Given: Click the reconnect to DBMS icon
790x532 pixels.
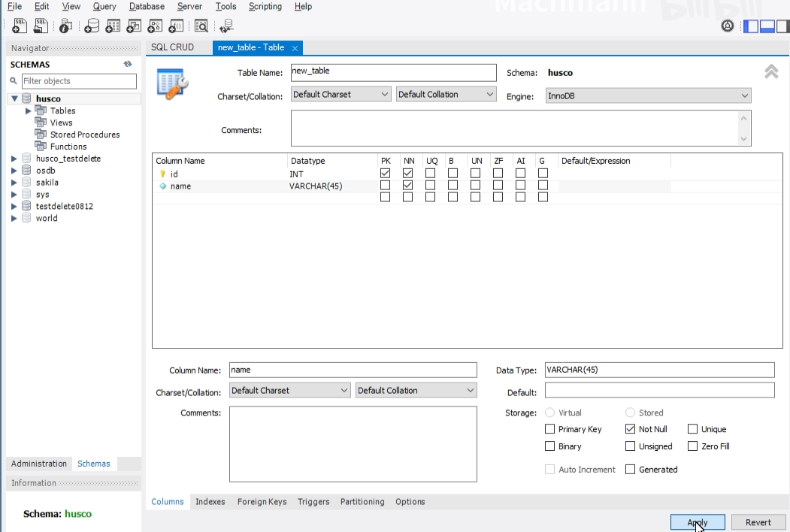Looking at the screenshot, I should click(x=226, y=26).
